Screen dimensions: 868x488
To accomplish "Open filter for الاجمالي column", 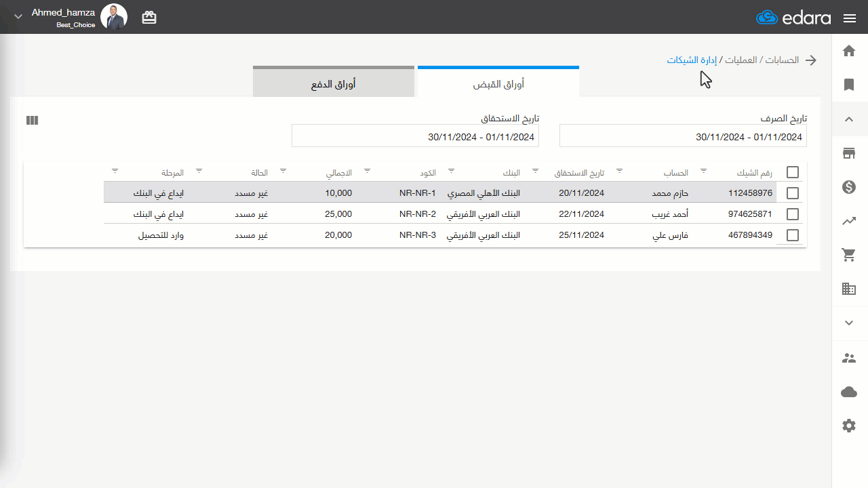I will (283, 171).
